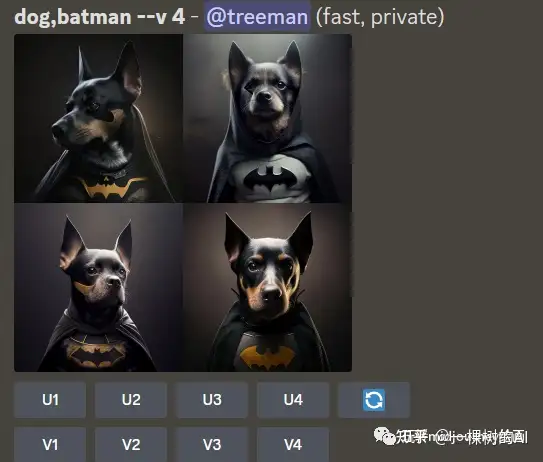Click the yellow bat emblem on the Doberman's chest

267,357
